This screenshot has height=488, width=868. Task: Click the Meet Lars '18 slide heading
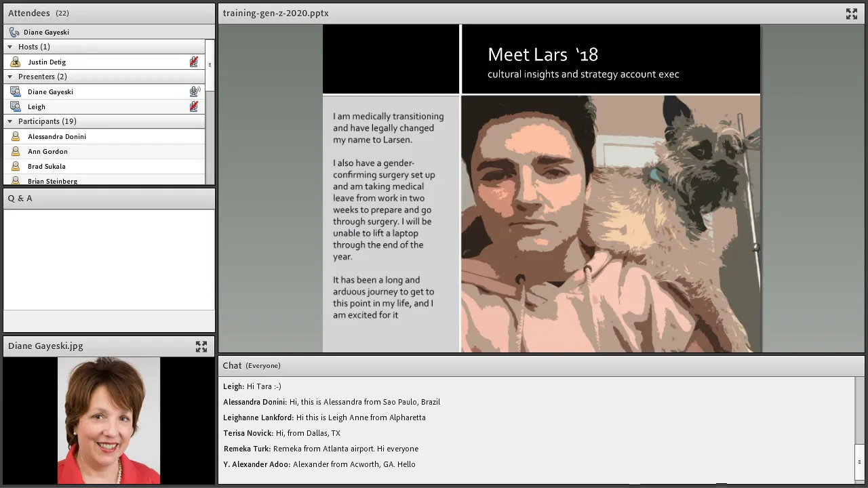point(542,54)
